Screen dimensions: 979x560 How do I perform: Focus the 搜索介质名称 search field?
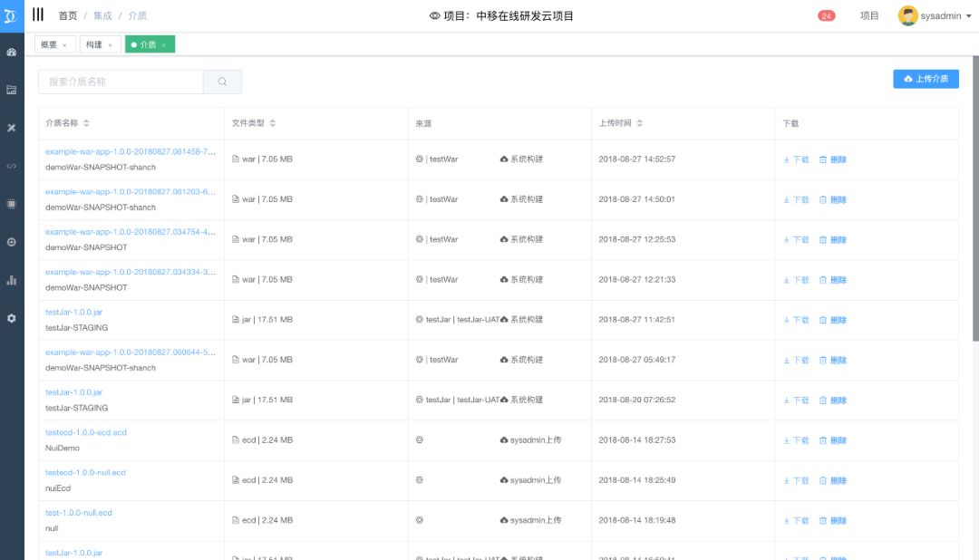(121, 82)
